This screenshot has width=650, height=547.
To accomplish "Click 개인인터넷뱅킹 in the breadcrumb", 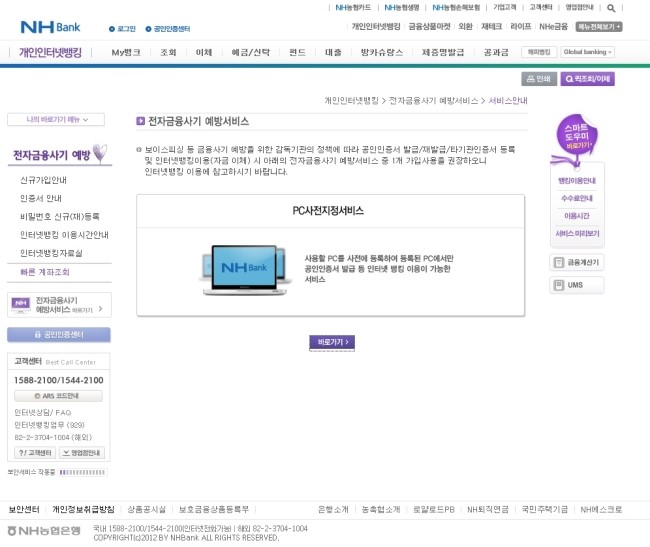I will 352,101.
